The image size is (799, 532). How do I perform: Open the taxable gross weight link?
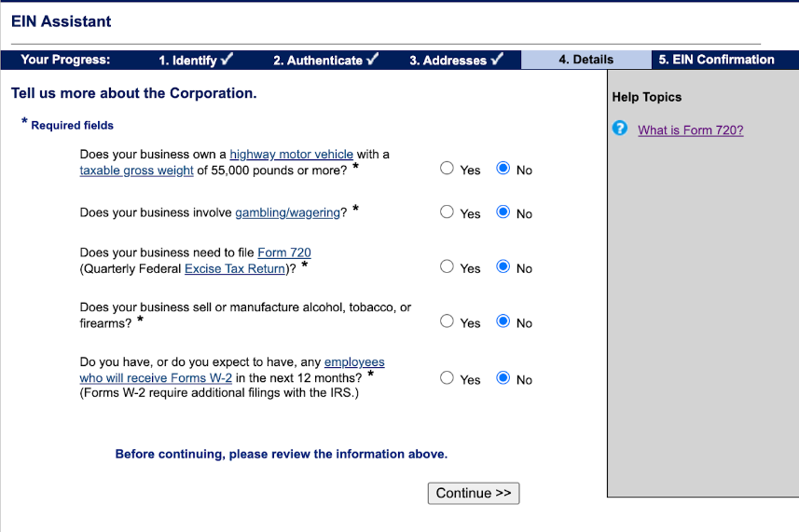(x=136, y=171)
